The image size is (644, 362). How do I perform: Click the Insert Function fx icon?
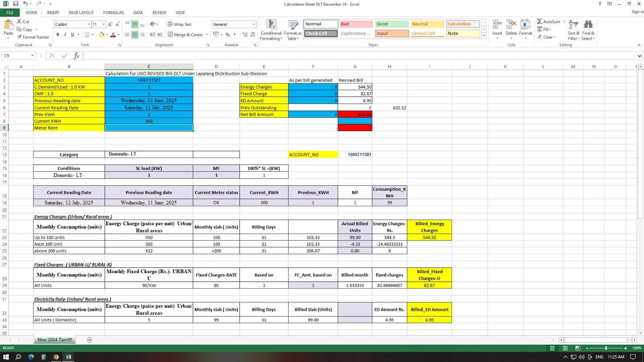click(x=76, y=56)
